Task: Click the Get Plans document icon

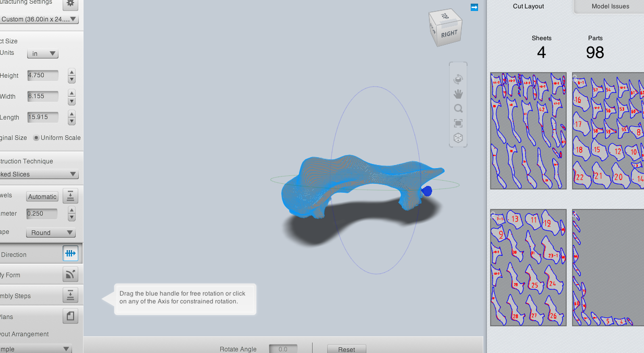Action: click(70, 316)
